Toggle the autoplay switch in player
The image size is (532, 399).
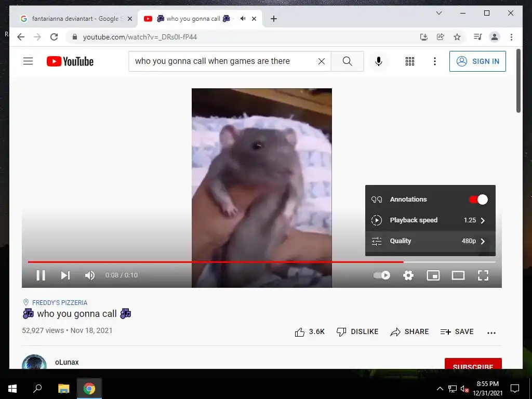382,275
